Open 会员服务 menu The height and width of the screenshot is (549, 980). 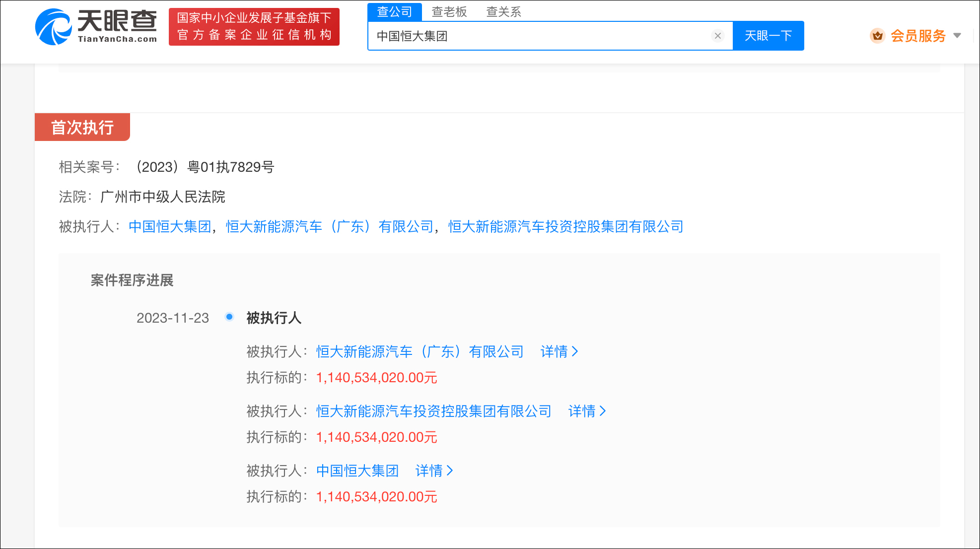917,36
